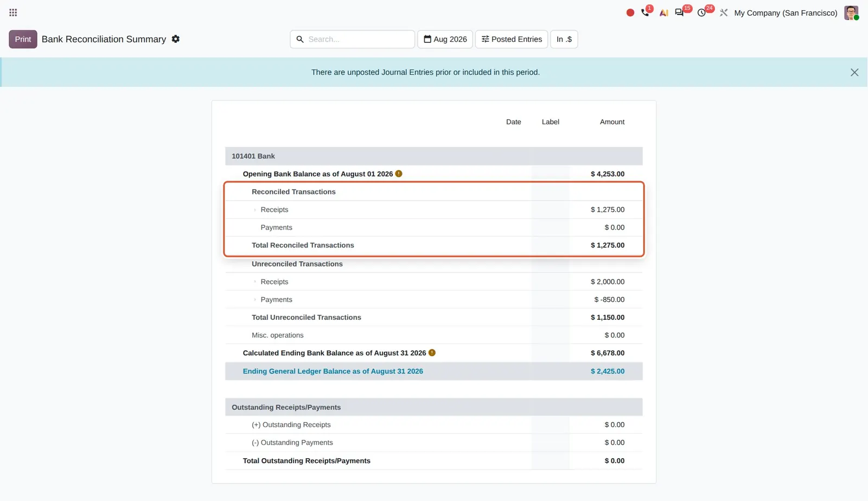Click the (+) Outstanding Receipts row
Viewport: 868px width, 501px height.
click(433, 424)
